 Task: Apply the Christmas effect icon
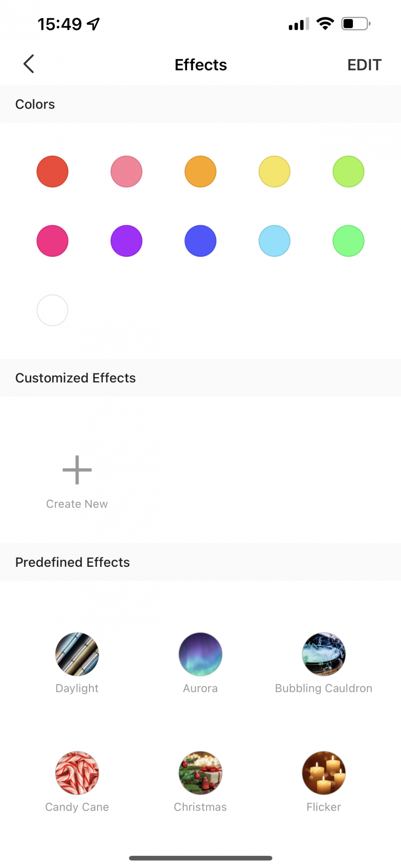pos(200,773)
